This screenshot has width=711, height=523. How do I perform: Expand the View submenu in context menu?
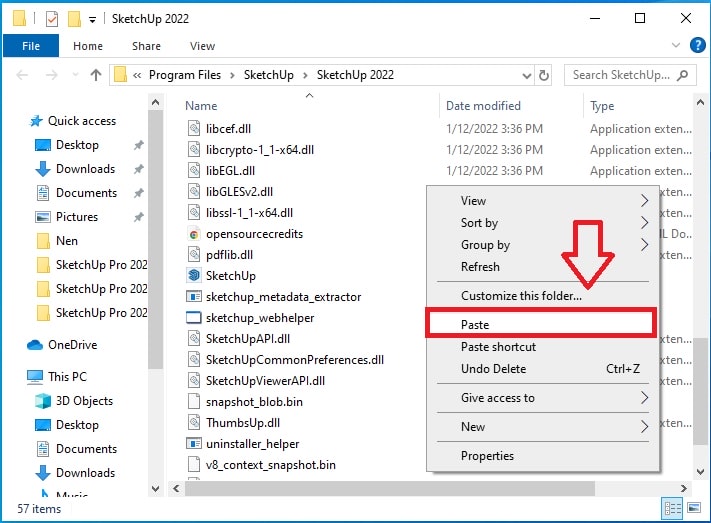[x=644, y=200]
